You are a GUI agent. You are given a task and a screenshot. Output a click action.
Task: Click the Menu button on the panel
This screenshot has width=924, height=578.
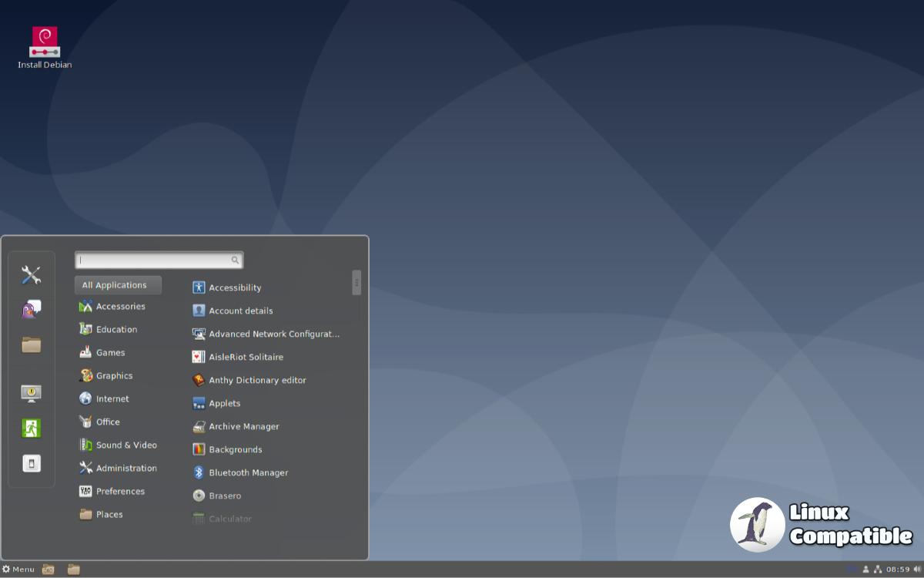click(18, 570)
